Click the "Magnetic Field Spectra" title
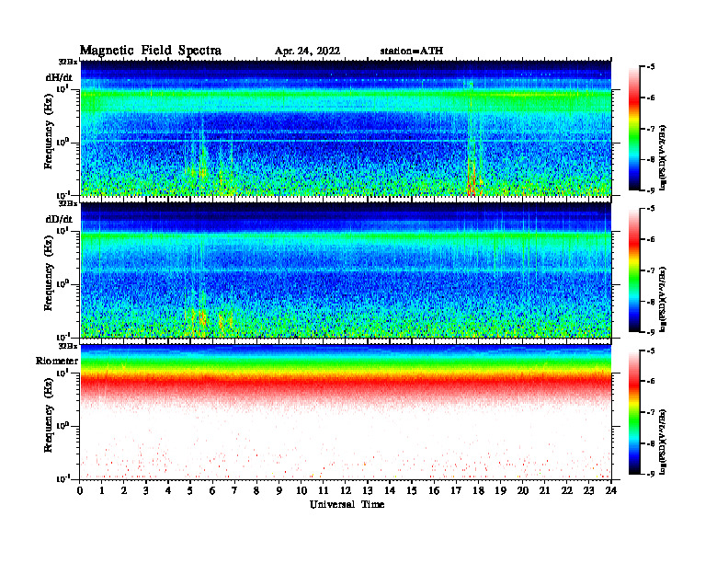Viewport: 728px width, 563px height. point(151,52)
